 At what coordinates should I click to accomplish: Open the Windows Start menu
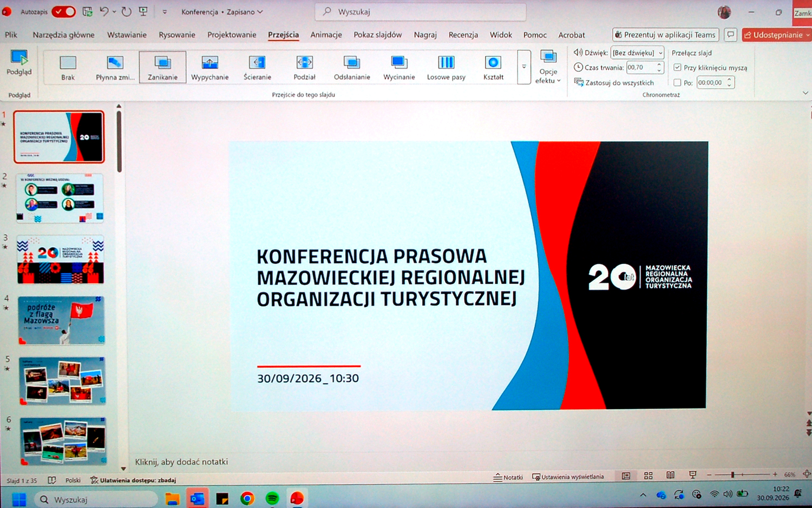point(19,499)
